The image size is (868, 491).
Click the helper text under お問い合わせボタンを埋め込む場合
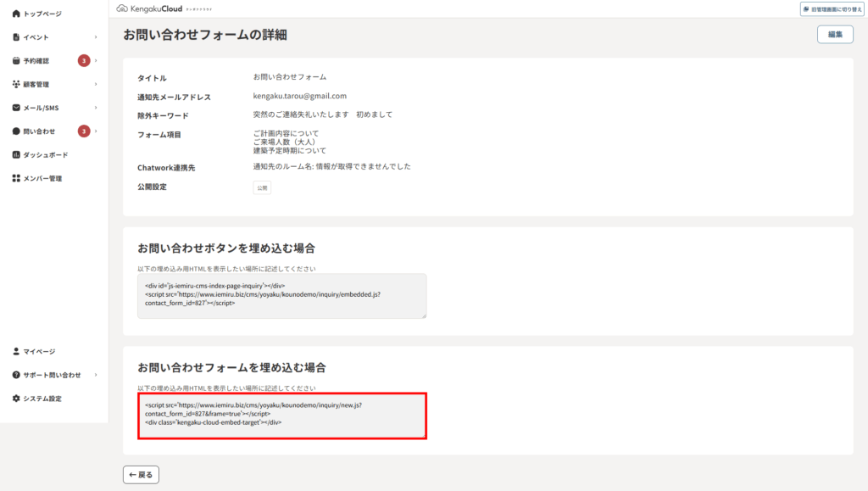[226, 269]
